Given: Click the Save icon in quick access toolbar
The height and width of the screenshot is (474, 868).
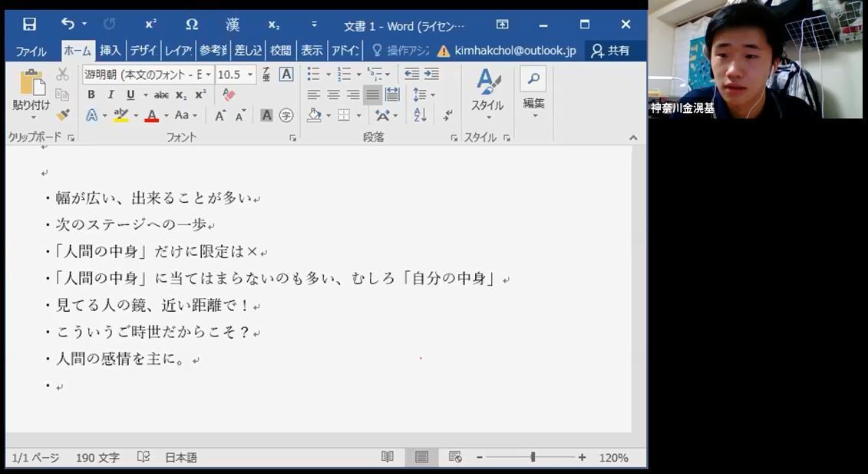Looking at the screenshot, I should click(x=29, y=25).
